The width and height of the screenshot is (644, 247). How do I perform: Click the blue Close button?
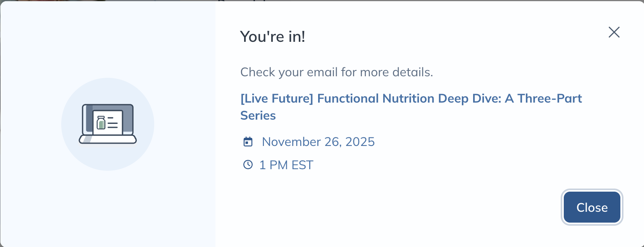pyautogui.click(x=592, y=208)
